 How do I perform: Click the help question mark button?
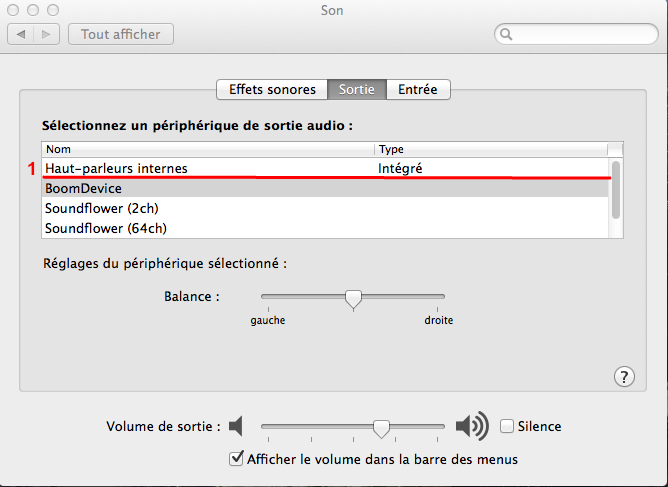pyautogui.click(x=623, y=376)
